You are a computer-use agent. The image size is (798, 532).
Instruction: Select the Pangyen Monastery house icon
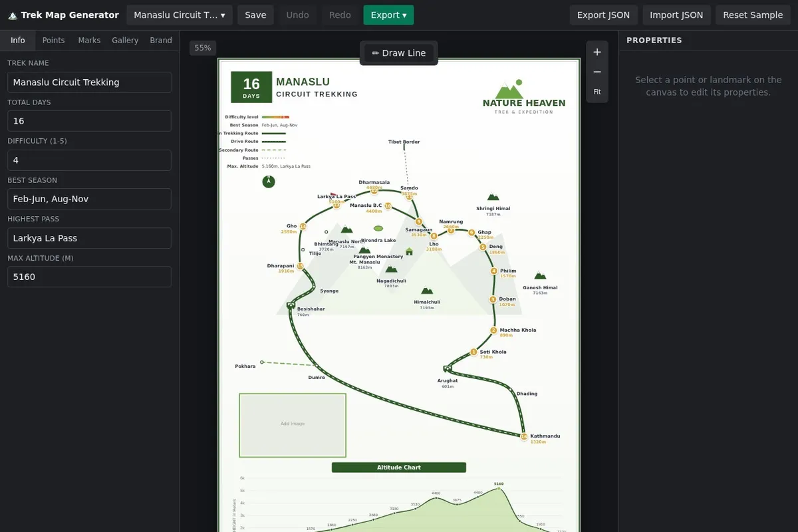pos(409,251)
